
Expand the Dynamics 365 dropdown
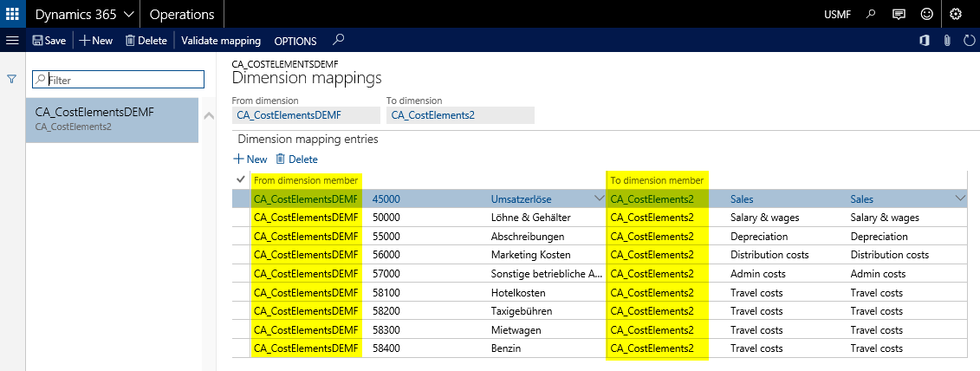[128, 14]
